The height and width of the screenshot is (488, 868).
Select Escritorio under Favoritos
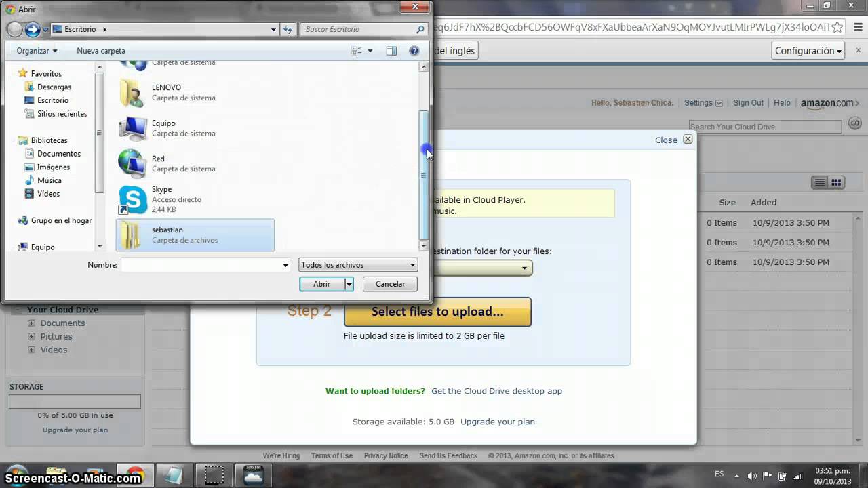point(53,100)
